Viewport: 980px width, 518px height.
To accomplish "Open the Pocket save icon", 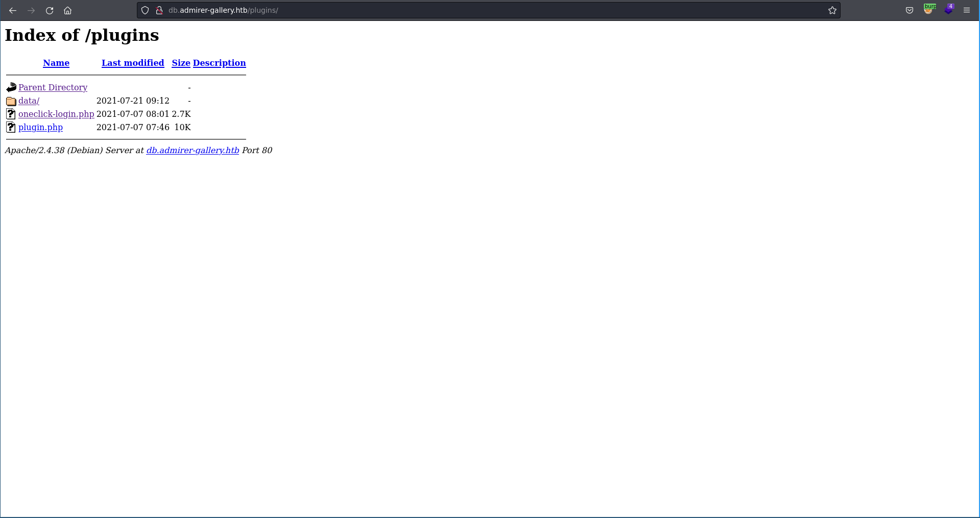I will (x=909, y=10).
